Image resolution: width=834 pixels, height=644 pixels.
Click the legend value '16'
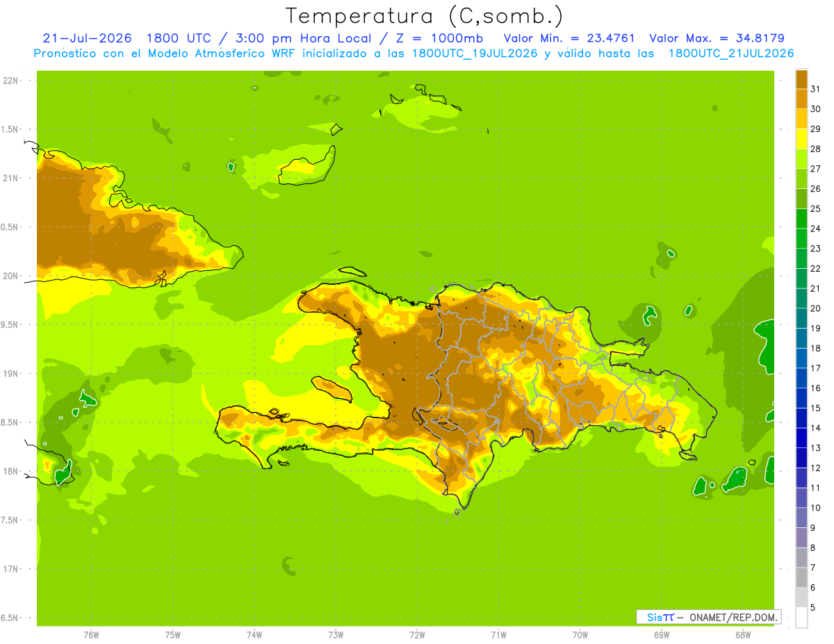816,388
